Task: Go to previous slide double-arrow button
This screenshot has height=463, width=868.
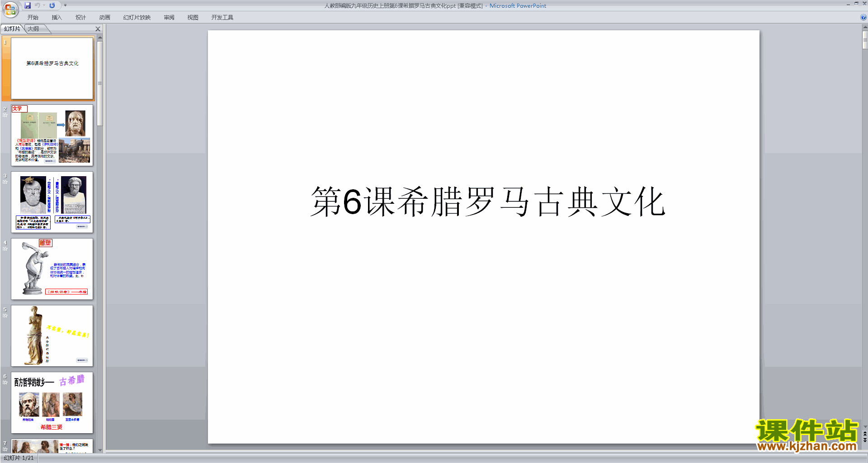Action: tap(865, 434)
